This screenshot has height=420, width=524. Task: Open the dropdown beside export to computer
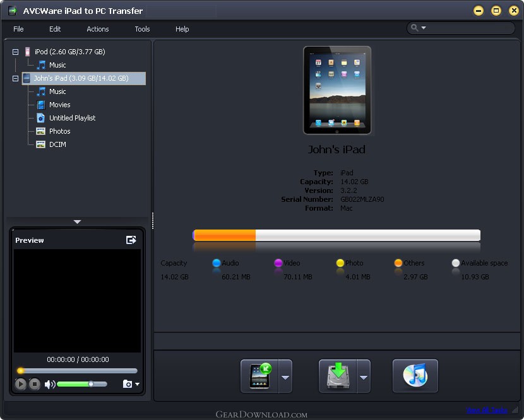[x=364, y=376]
